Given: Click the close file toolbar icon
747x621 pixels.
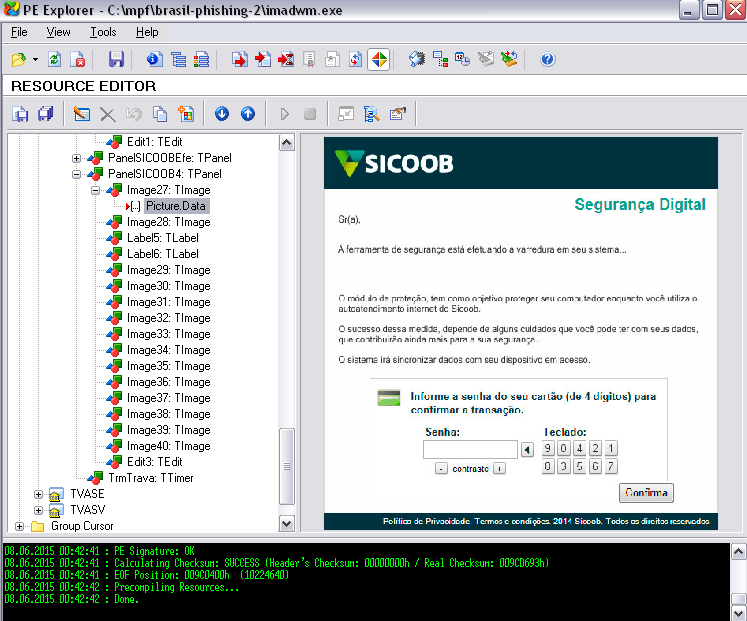Looking at the screenshot, I should 78,60.
